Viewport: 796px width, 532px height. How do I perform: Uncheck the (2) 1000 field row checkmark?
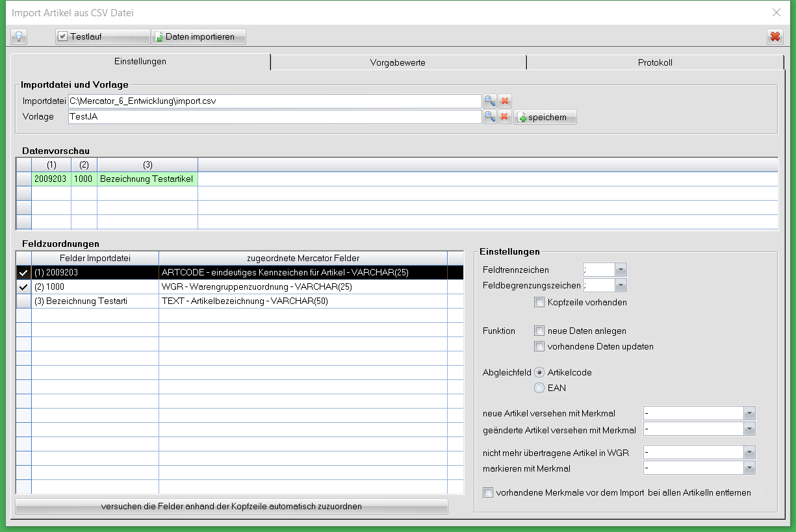(x=23, y=287)
